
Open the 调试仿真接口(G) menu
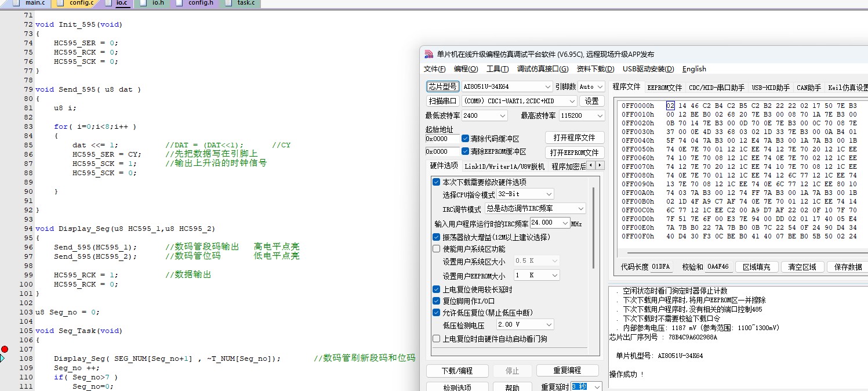pos(543,69)
